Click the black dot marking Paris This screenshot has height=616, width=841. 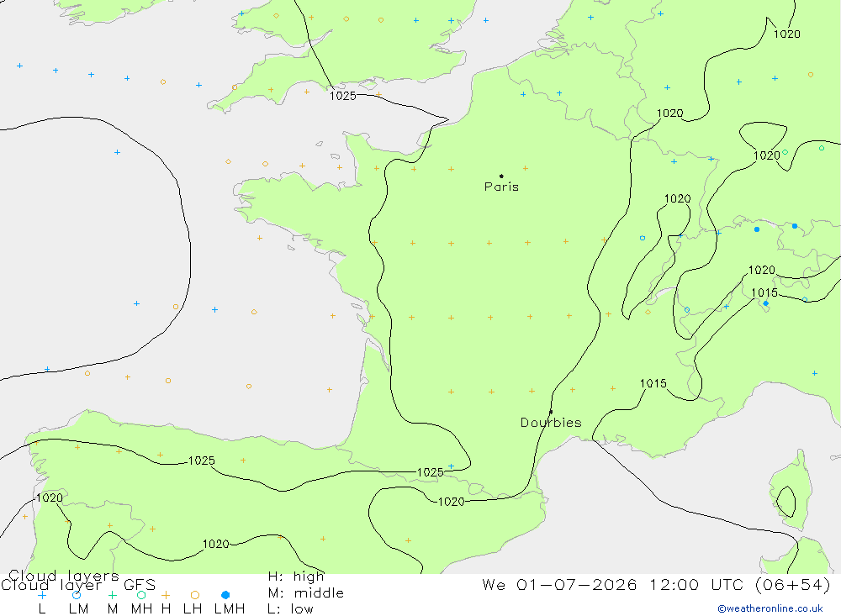click(501, 176)
